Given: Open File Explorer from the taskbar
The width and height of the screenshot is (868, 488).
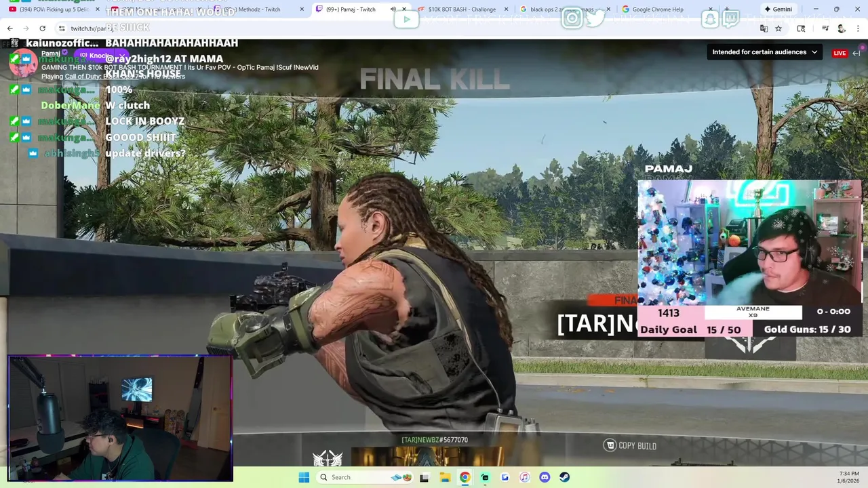Looking at the screenshot, I should [445, 477].
